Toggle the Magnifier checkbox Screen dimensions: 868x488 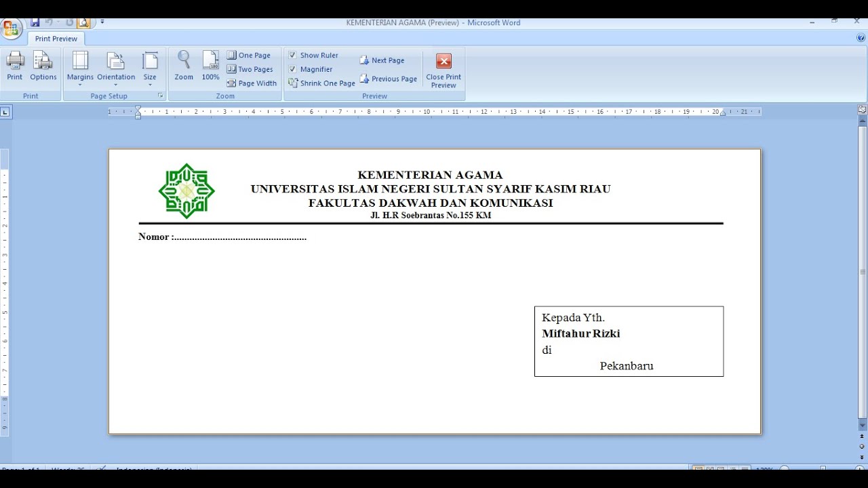pyautogui.click(x=292, y=69)
